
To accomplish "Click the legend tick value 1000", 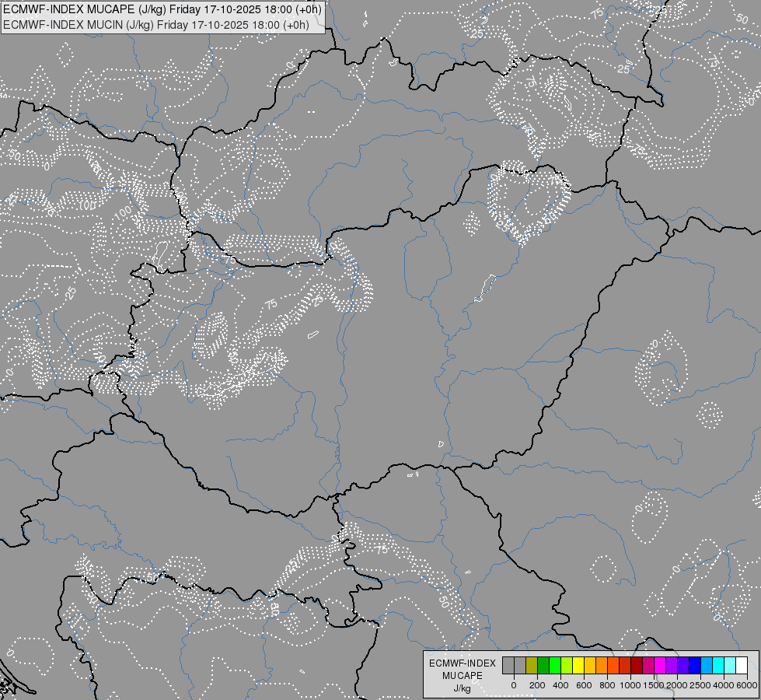I will [x=630, y=685].
